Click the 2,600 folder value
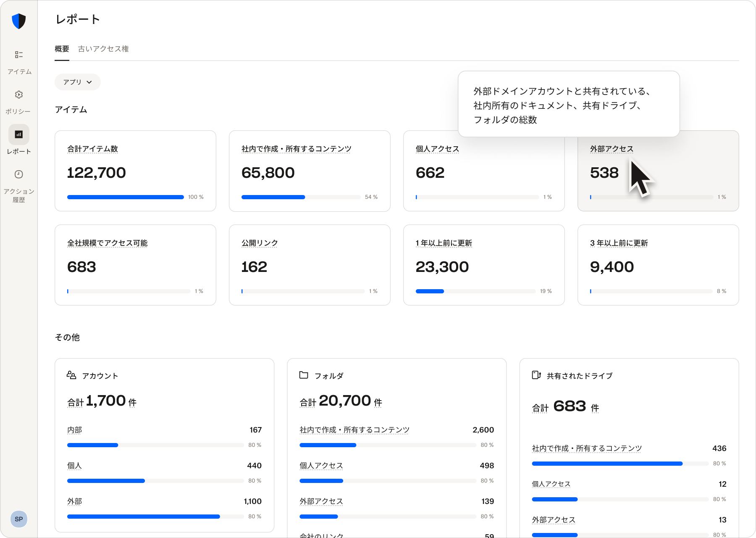The width and height of the screenshot is (756, 538). [x=483, y=430]
